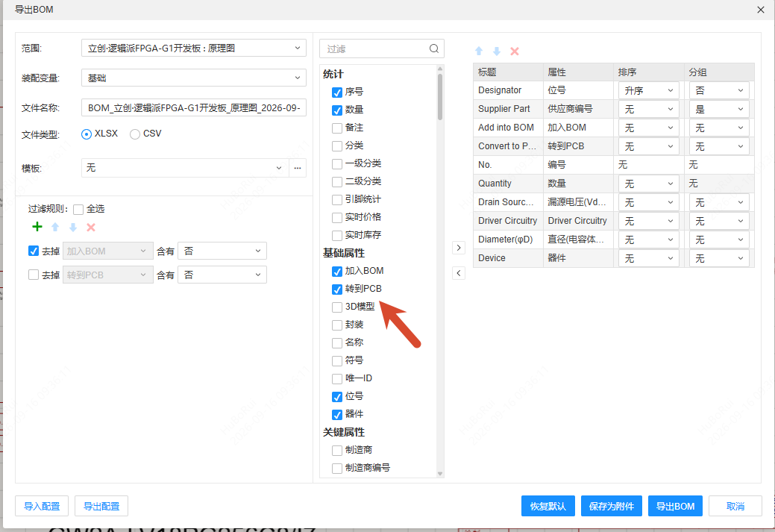The width and height of the screenshot is (775, 532).
Task: Click 标题 column header
Action: (508, 72)
